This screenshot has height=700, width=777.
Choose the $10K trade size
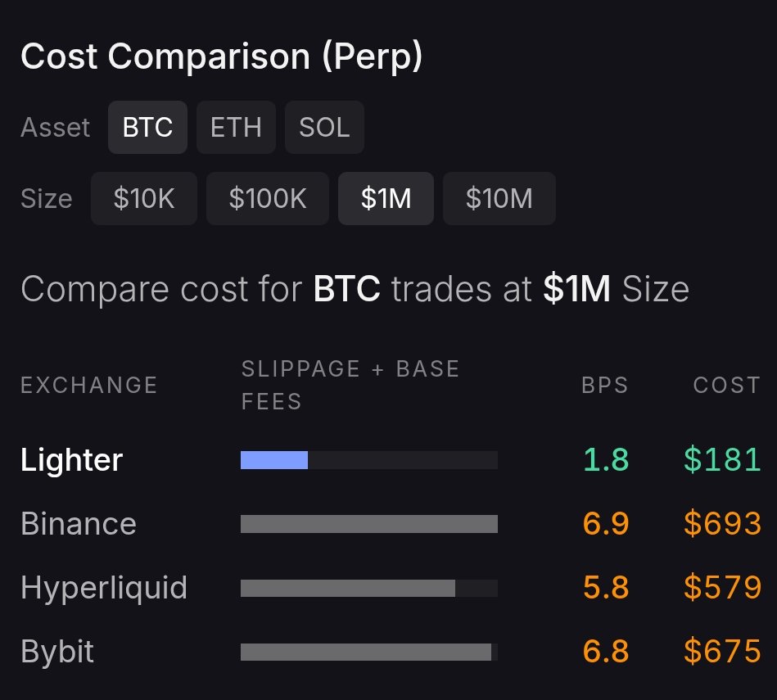(x=144, y=198)
